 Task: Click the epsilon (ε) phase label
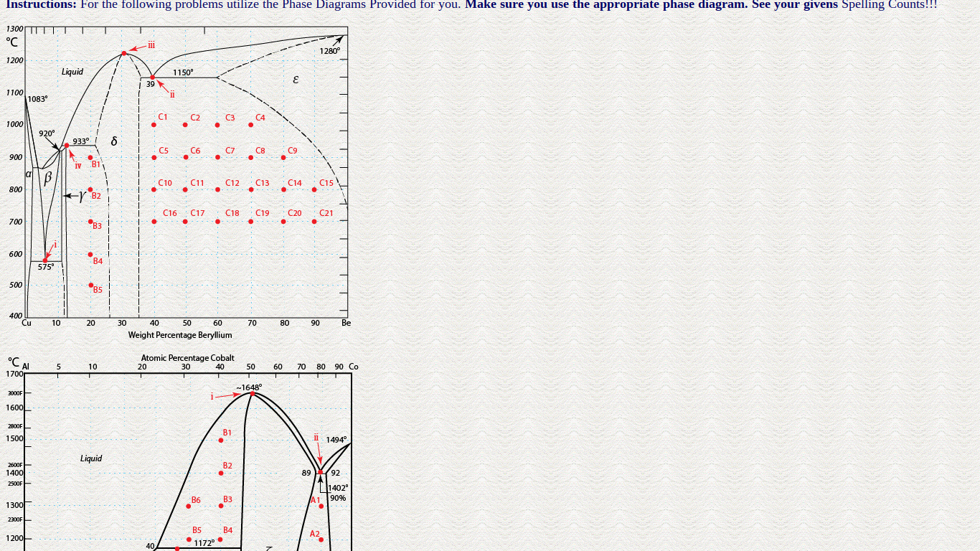tap(296, 79)
